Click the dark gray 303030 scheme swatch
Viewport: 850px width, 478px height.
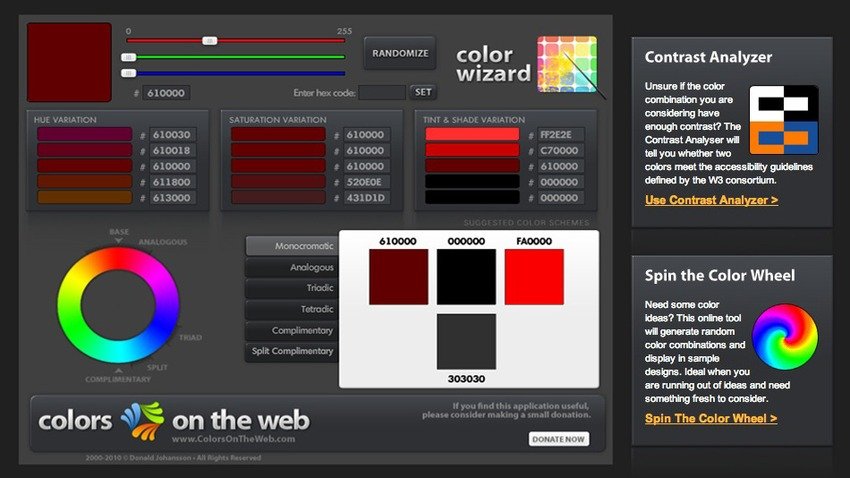point(466,341)
